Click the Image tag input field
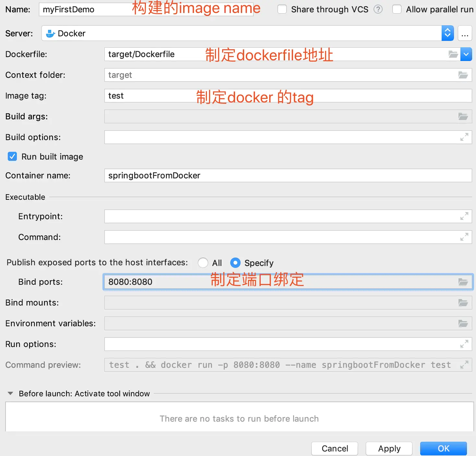This screenshot has height=456, width=476. (288, 96)
